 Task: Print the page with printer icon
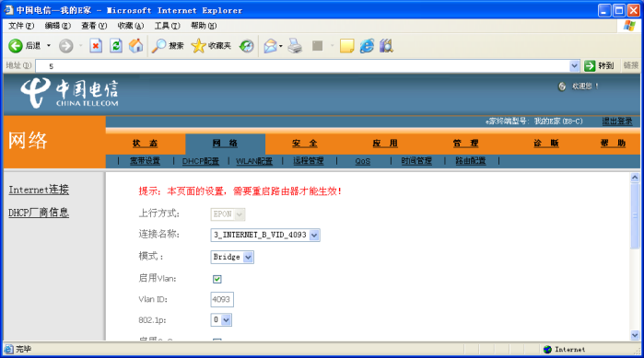point(295,45)
